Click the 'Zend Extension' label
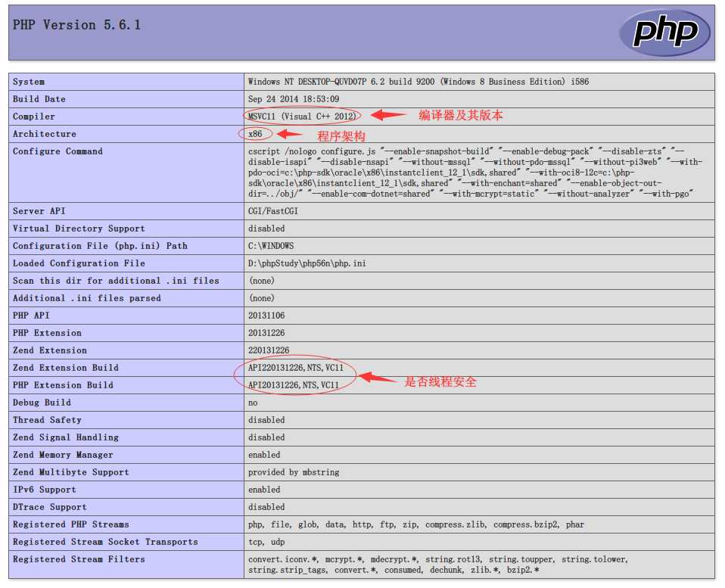The width and height of the screenshot is (725, 588). click(x=49, y=350)
